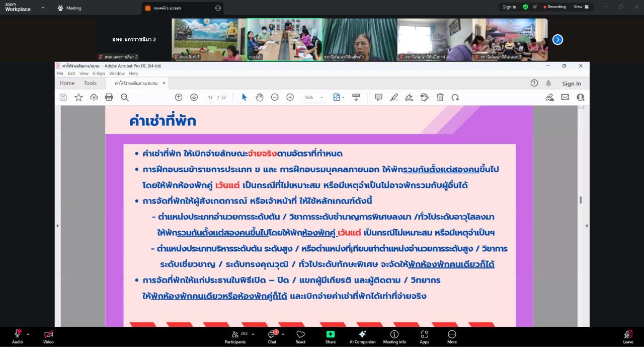Expand audio options with the chevron

pos(28,333)
